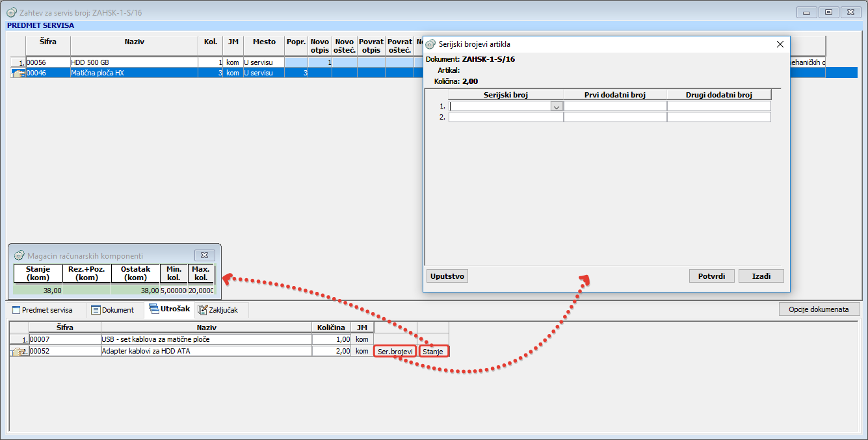Click the Ser.brojevi button
Screen dimensions: 868x440
[395, 352]
